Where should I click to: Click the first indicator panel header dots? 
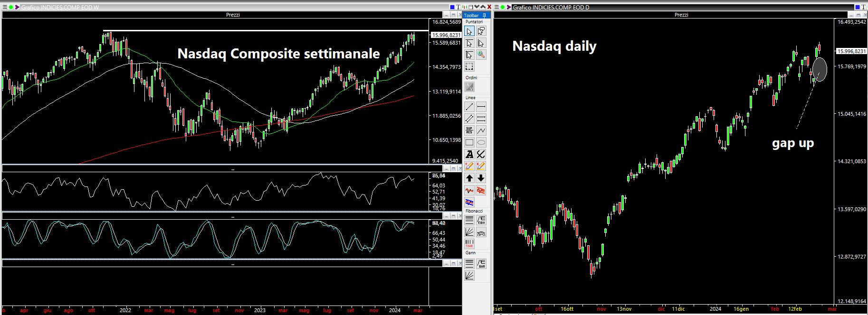[232, 168]
